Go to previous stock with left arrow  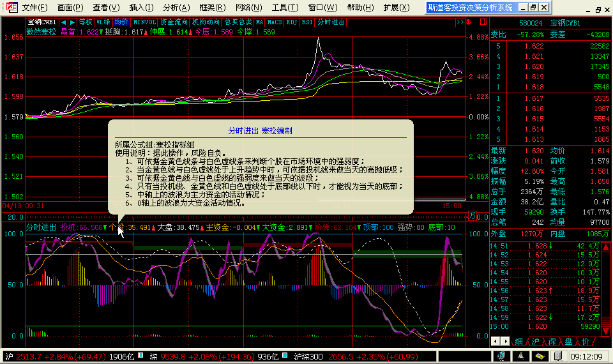click(63, 22)
